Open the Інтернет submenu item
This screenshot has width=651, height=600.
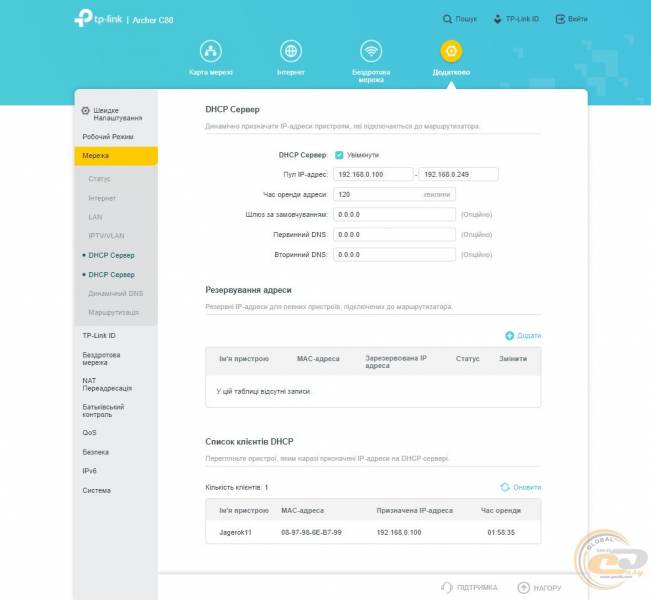102,198
